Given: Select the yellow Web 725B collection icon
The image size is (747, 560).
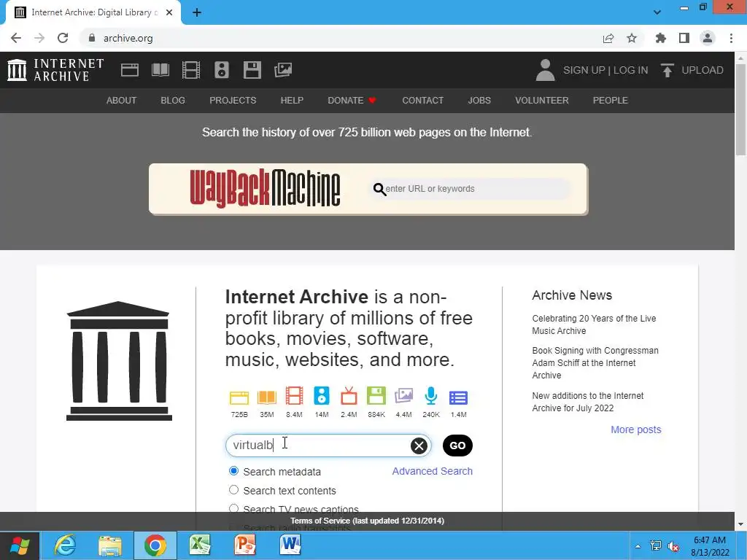Looking at the screenshot, I should tap(239, 397).
